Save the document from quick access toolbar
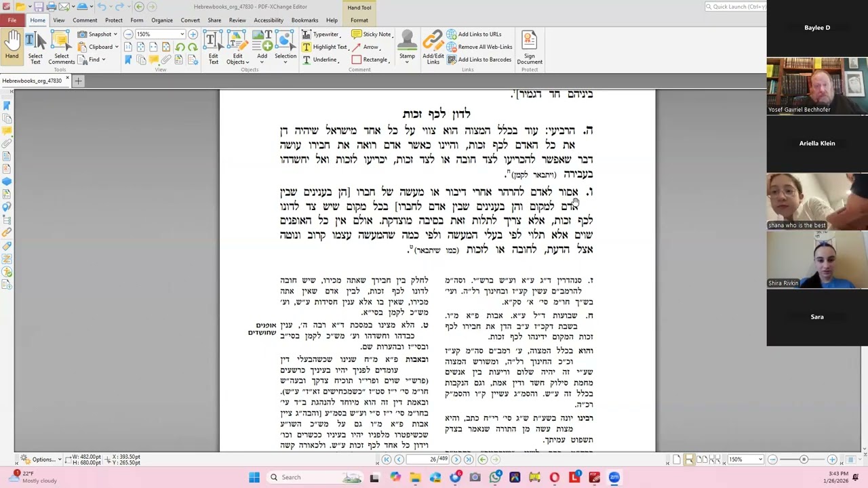Screen dimensions: 868x488 tap(39, 7)
